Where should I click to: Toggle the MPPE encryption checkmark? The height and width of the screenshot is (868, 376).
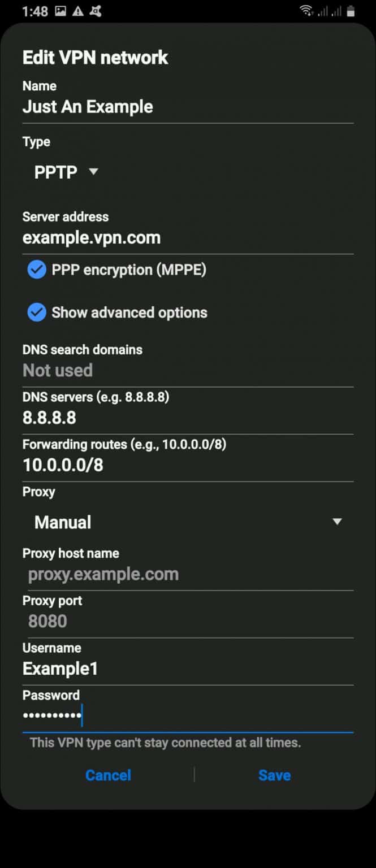[36, 270]
